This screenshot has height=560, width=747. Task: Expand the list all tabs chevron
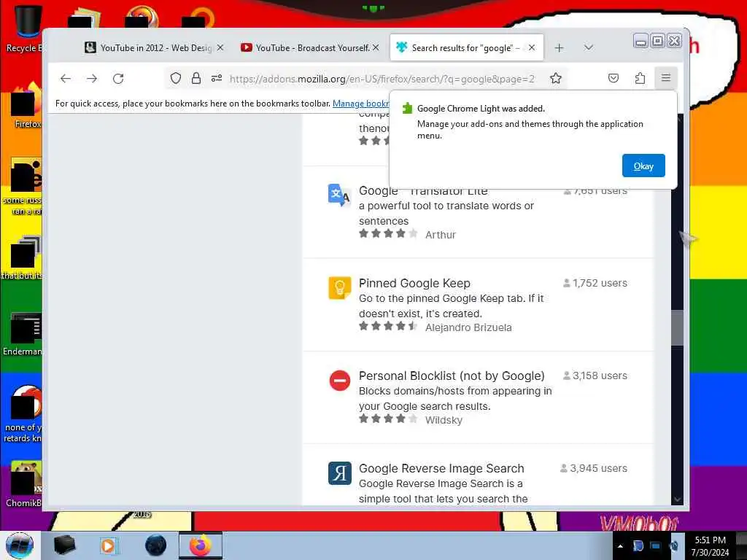point(589,47)
